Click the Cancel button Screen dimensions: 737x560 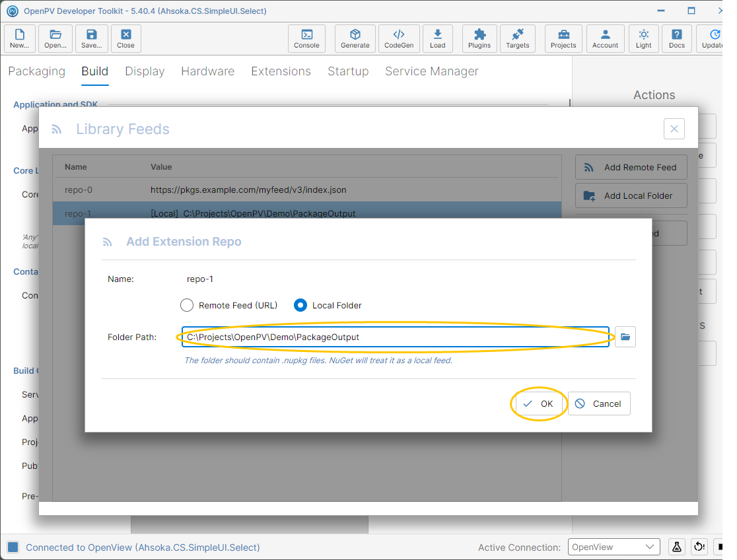599,404
